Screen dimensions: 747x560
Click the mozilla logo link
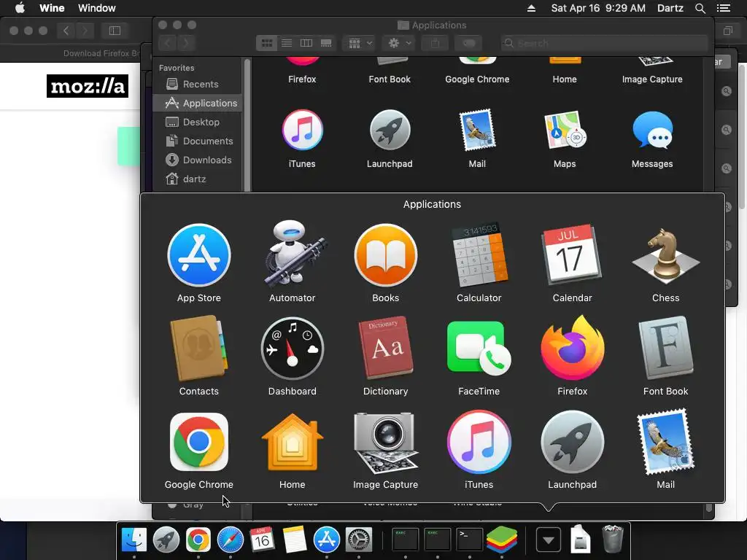[88, 86]
